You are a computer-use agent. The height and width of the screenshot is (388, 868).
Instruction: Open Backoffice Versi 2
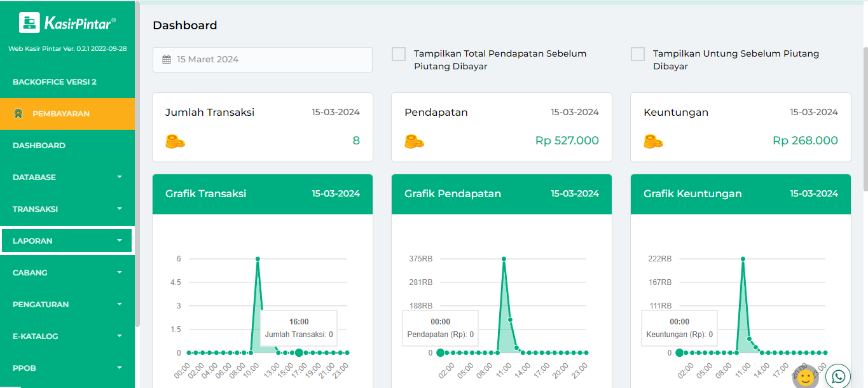point(55,82)
